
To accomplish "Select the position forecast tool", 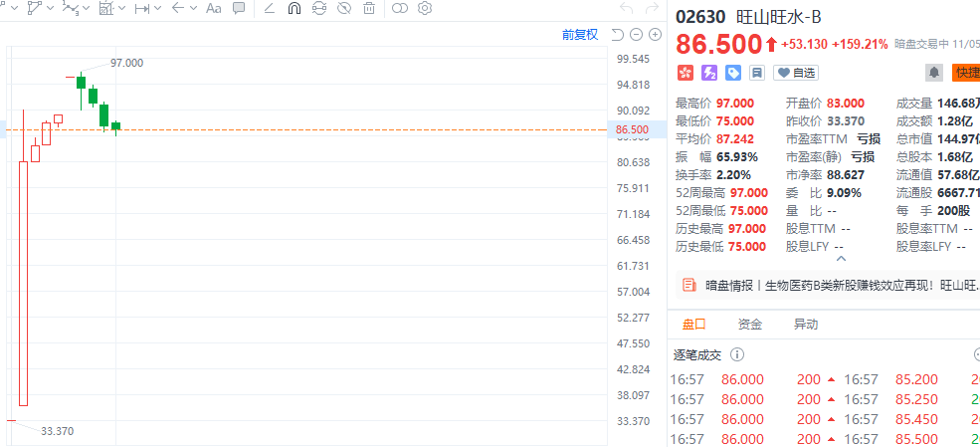I will click(106, 8).
